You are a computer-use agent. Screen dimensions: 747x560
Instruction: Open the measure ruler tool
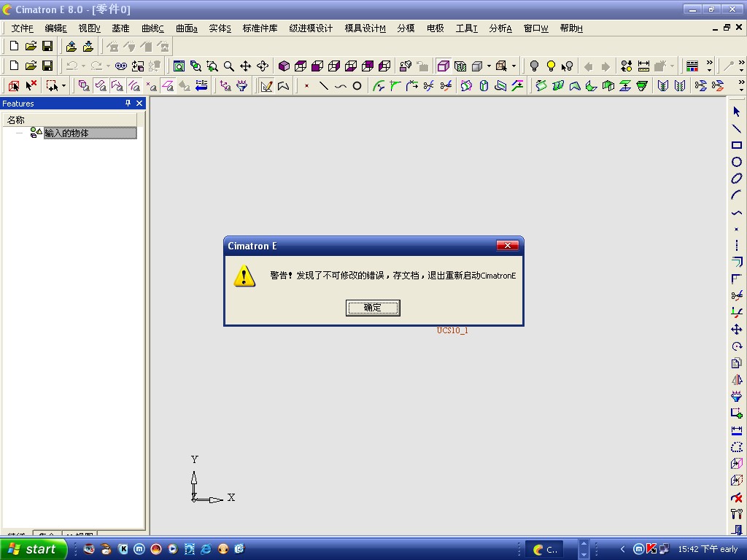(643, 66)
